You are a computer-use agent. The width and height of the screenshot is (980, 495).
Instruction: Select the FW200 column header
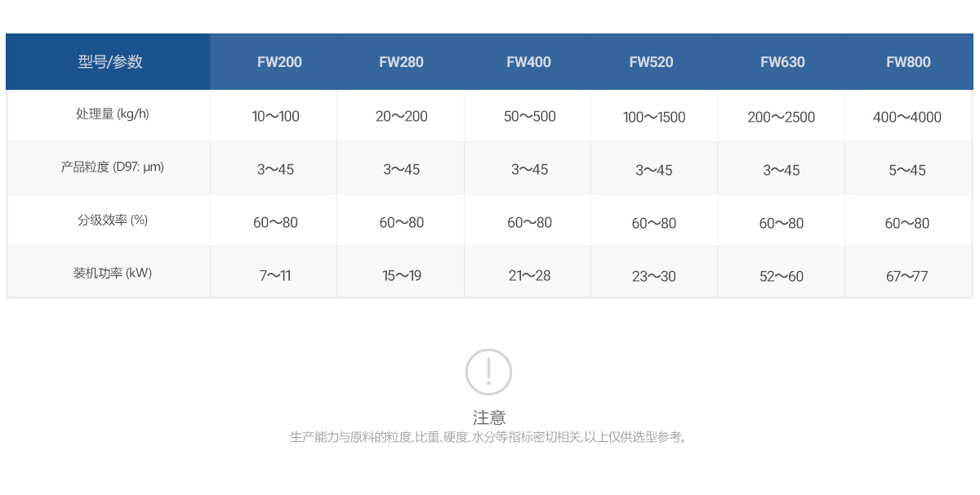(279, 62)
